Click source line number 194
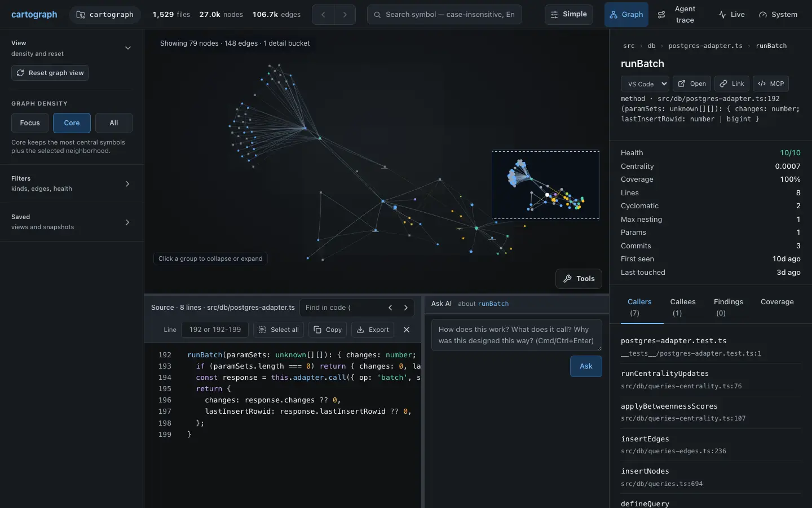The height and width of the screenshot is (508, 812). (x=165, y=378)
